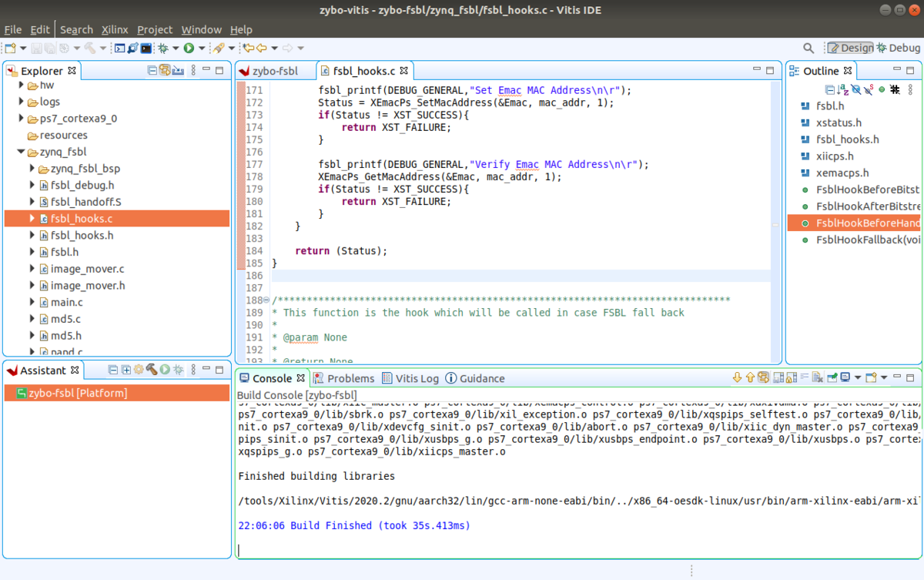This screenshot has height=580, width=924.
Task: Click the build hammer icon in Assistant panel
Action: 152,370
